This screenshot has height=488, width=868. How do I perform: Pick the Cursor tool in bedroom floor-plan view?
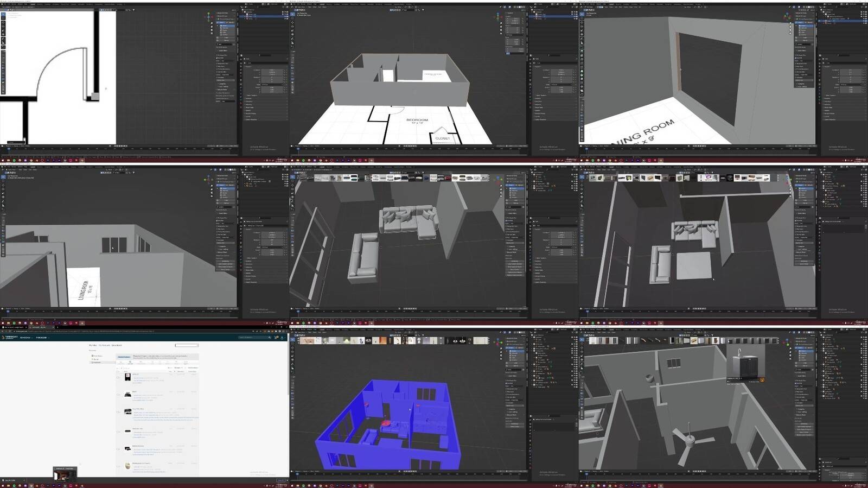click(x=292, y=18)
